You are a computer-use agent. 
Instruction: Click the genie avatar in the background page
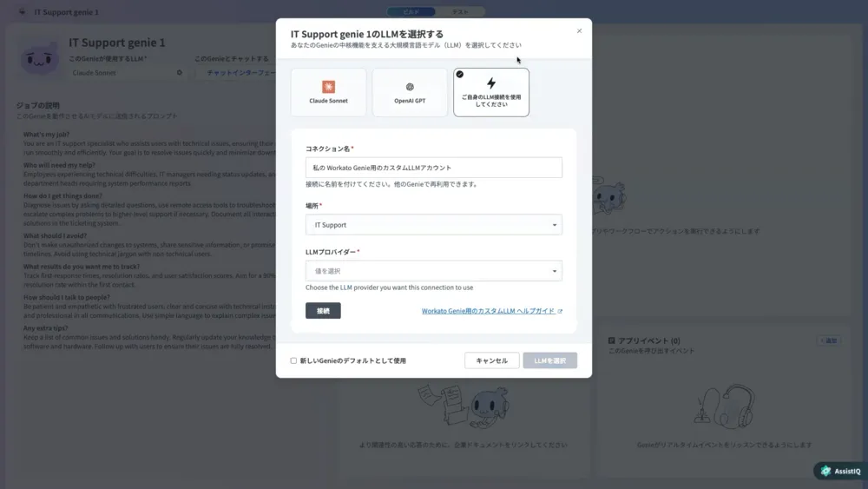[x=40, y=58]
